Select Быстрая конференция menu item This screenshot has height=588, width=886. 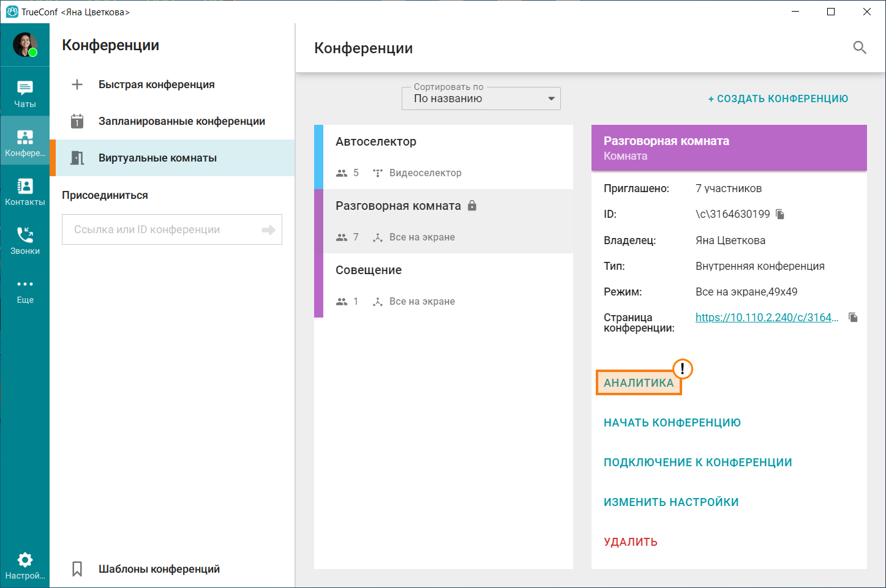click(x=172, y=84)
